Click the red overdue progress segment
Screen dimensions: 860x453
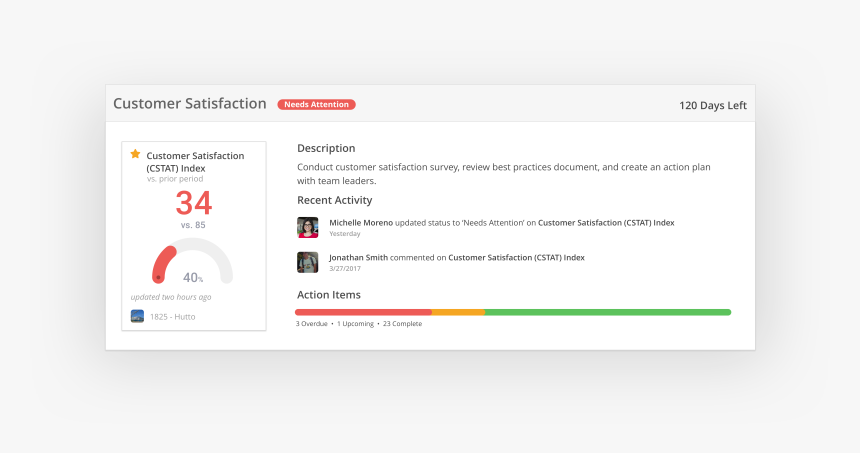point(363,312)
